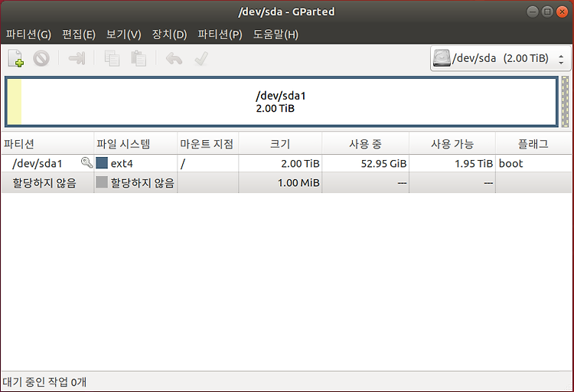The image size is (574, 392).
Task: Sort by 마운트 지점 column header
Action: (x=207, y=144)
